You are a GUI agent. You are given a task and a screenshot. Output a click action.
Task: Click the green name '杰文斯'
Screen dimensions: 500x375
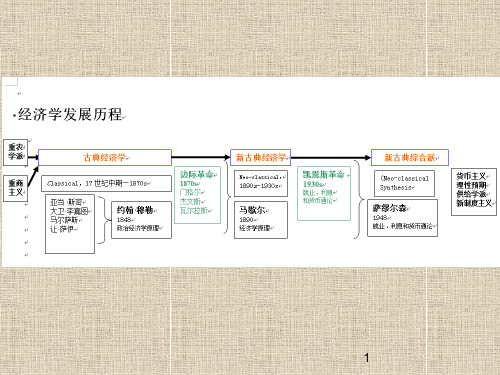[190, 201]
